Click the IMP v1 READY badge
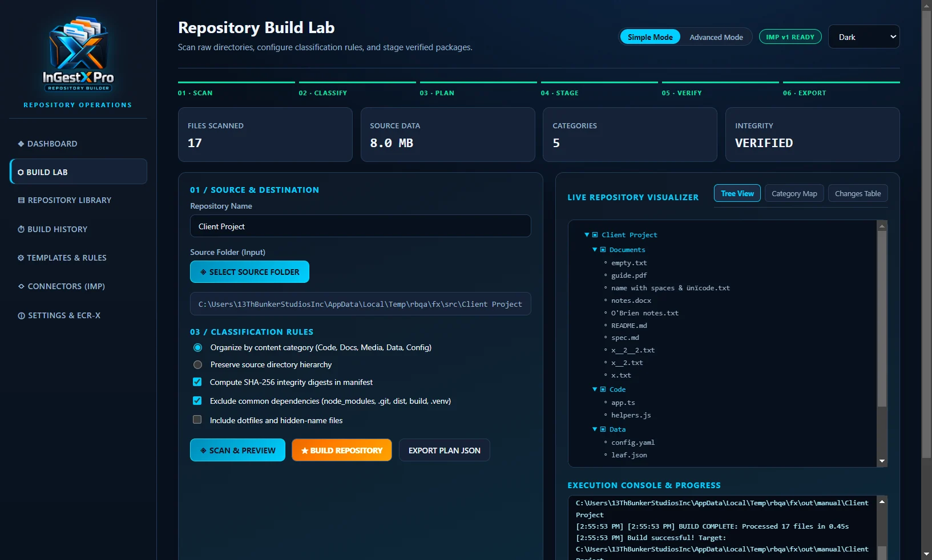The width and height of the screenshot is (932, 560). 790,37
